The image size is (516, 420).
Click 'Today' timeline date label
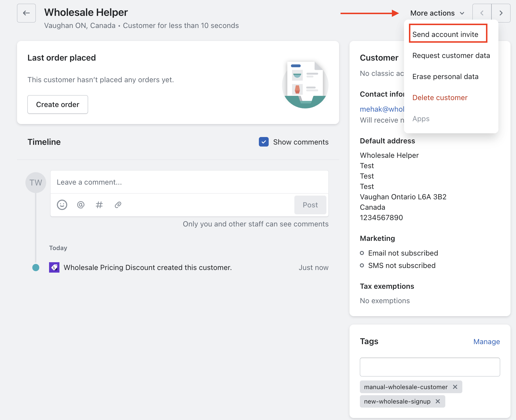click(58, 248)
